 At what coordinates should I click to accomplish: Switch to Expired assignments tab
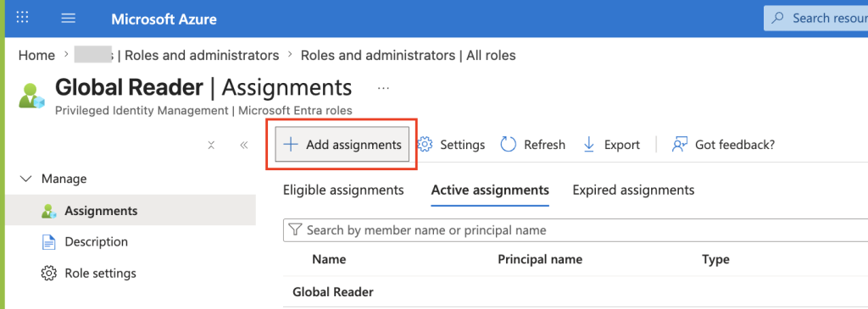click(x=633, y=190)
